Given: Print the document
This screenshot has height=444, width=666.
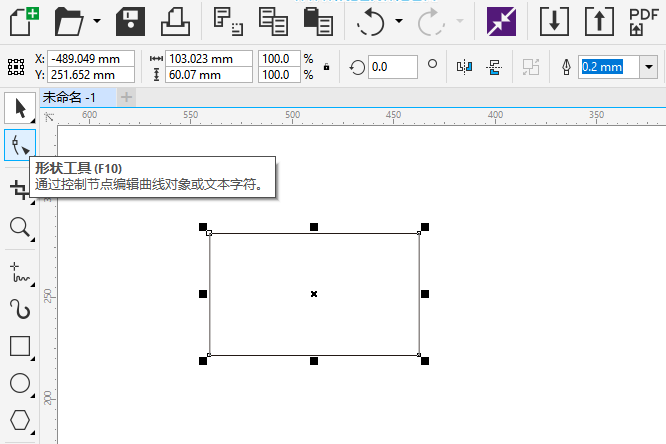Looking at the screenshot, I should click(x=175, y=22).
